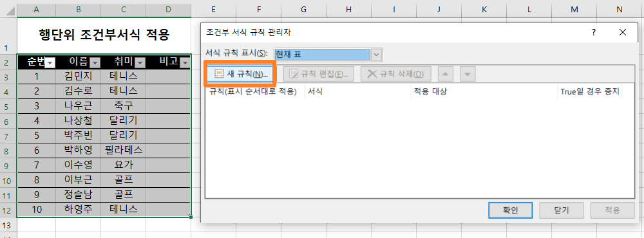This screenshot has height=238, width=644.
Task: Click the cell with name 박주빈
Action: pyautogui.click(x=78, y=135)
